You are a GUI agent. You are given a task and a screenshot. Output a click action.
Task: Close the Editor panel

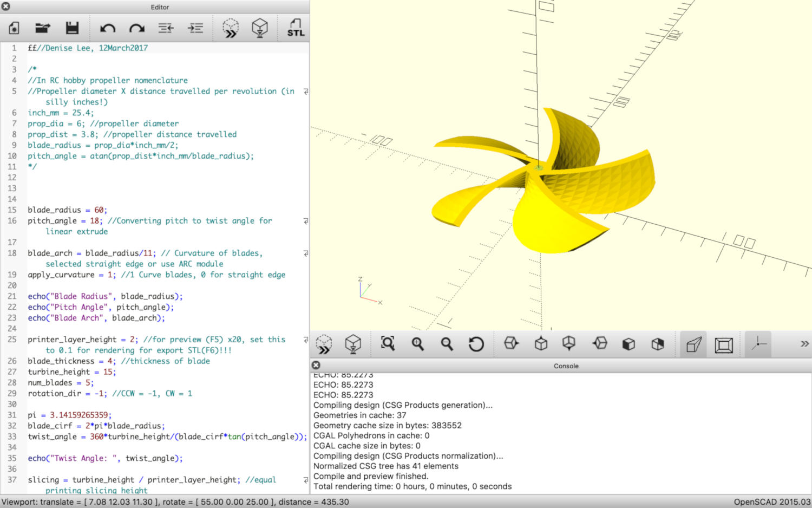pos(5,6)
